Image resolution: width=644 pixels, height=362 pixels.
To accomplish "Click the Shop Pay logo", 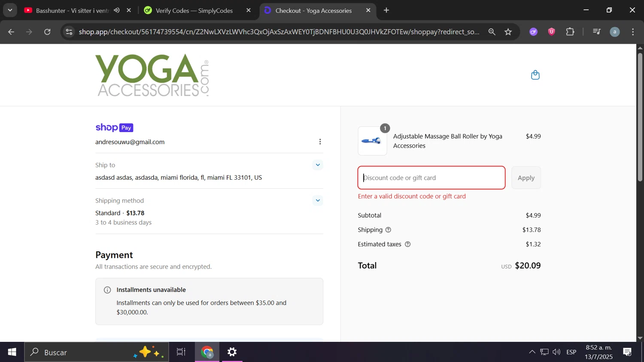I will [x=114, y=127].
